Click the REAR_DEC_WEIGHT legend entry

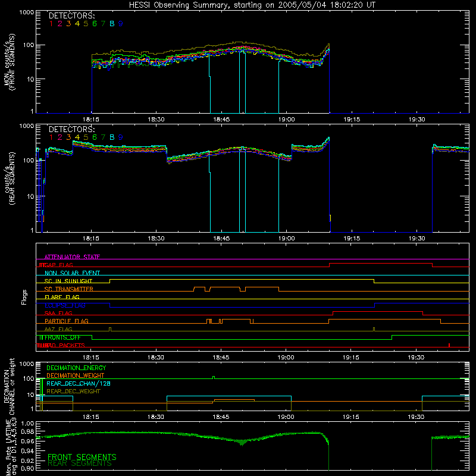[73, 392]
